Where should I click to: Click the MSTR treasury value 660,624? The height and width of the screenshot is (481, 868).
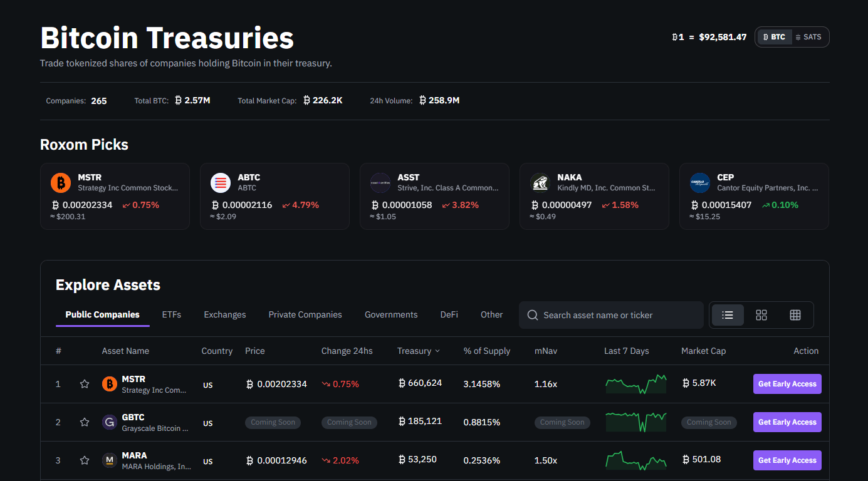click(x=421, y=383)
